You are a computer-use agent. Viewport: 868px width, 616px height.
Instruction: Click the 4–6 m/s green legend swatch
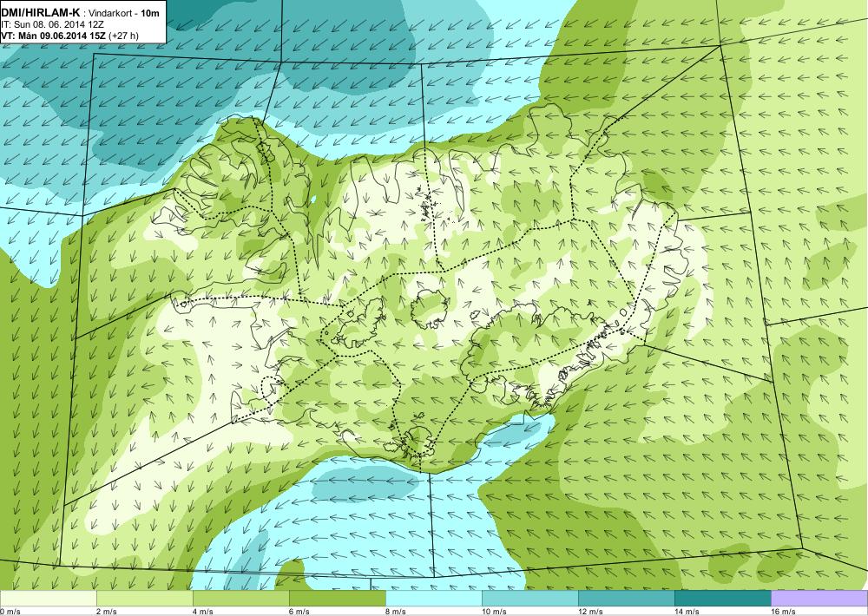point(240,599)
